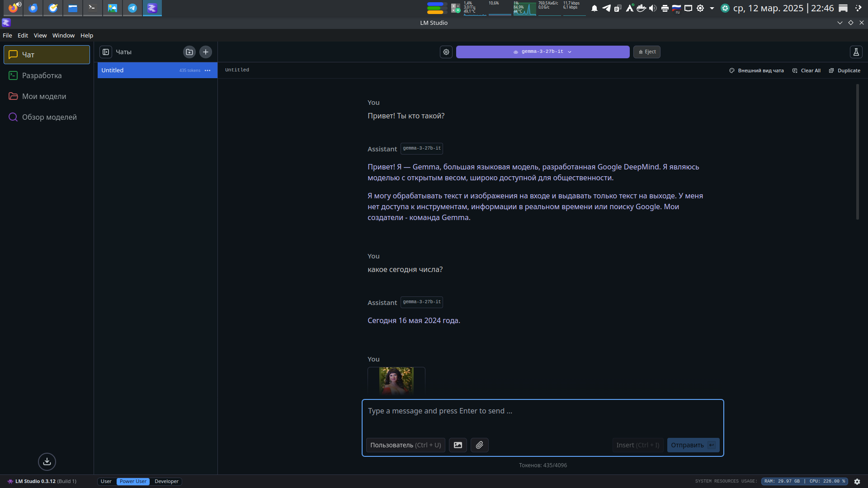Open the downloads panel icon
The width and height of the screenshot is (868, 488).
(47, 461)
